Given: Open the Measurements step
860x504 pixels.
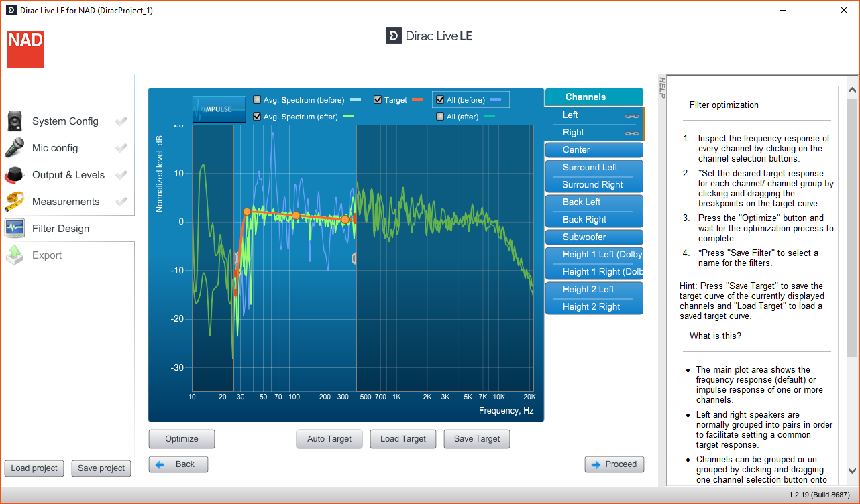Looking at the screenshot, I should tap(67, 202).
